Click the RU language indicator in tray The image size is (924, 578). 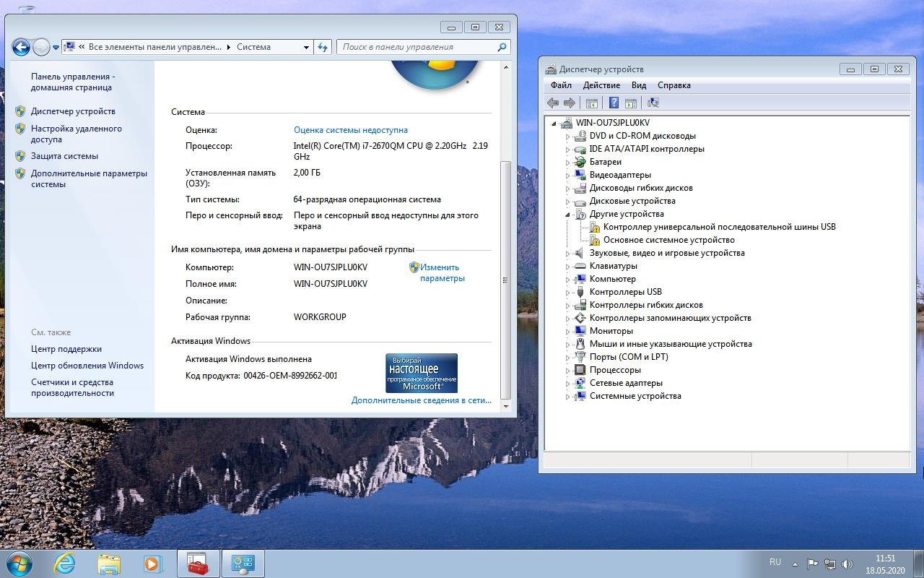coord(775,562)
